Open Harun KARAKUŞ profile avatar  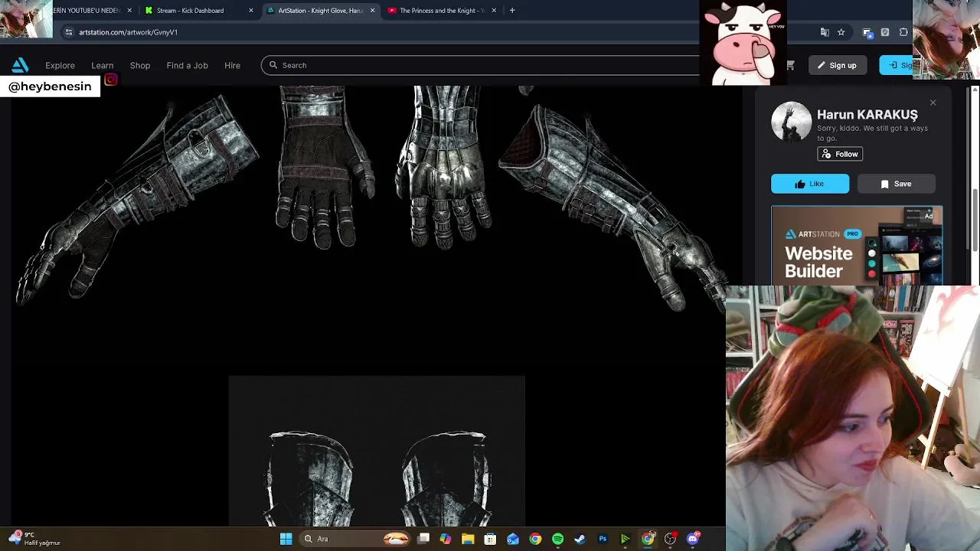pos(791,122)
